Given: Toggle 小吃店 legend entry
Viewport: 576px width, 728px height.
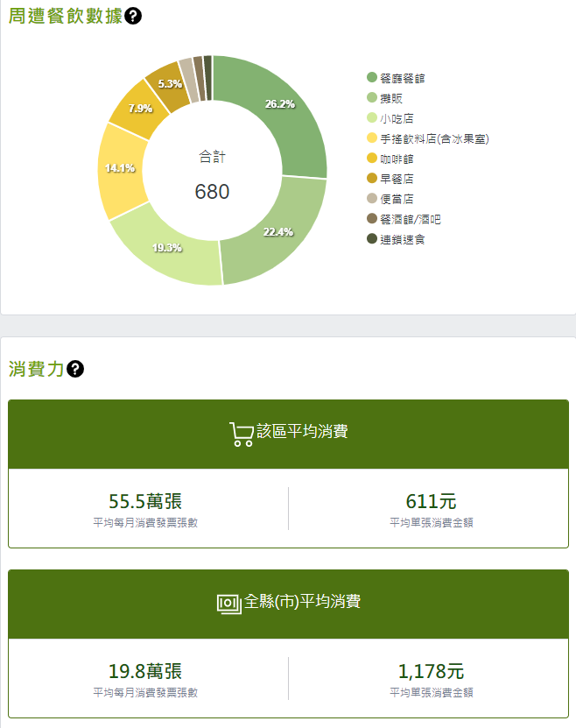Looking at the screenshot, I should tap(390, 118).
